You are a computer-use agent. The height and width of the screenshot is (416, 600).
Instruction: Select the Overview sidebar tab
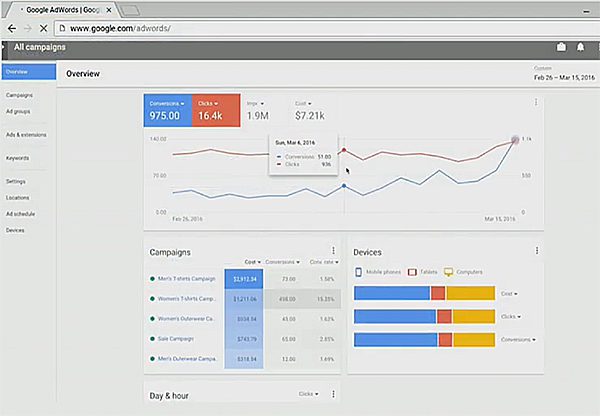tap(29, 72)
